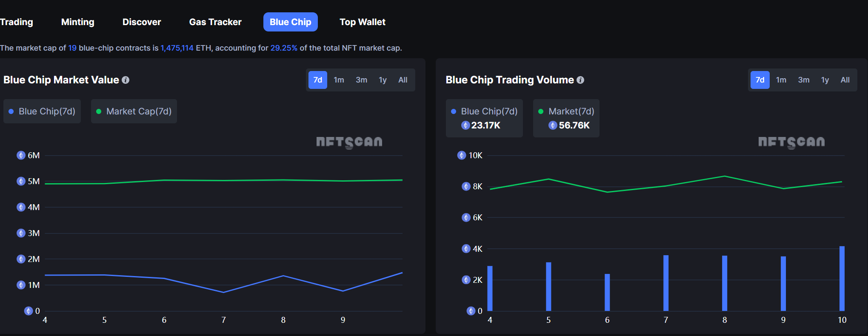Image resolution: width=868 pixels, height=336 pixels.
Task: Open the Gas Tracker tab
Action: (x=215, y=22)
